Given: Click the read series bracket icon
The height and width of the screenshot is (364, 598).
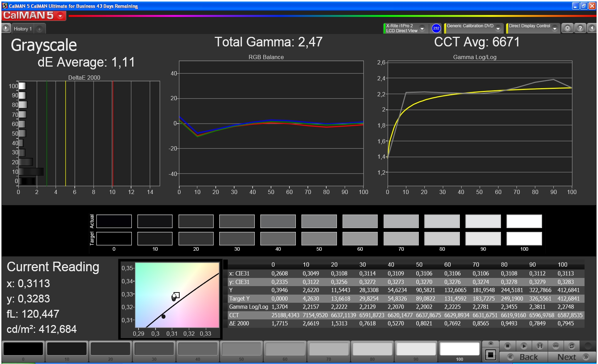Looking at the screenshot, I should coord(540,346).
